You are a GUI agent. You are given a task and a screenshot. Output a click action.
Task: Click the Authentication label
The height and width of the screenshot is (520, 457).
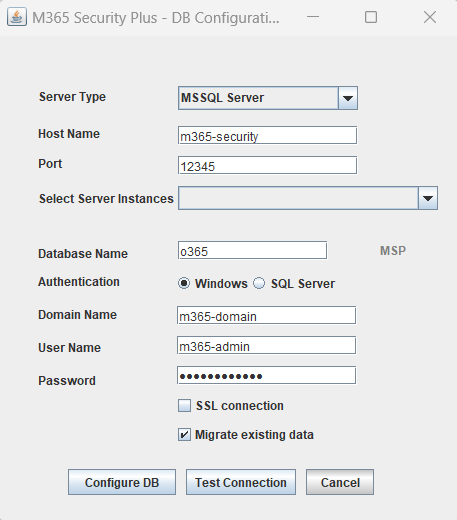[x=79, y=282]
